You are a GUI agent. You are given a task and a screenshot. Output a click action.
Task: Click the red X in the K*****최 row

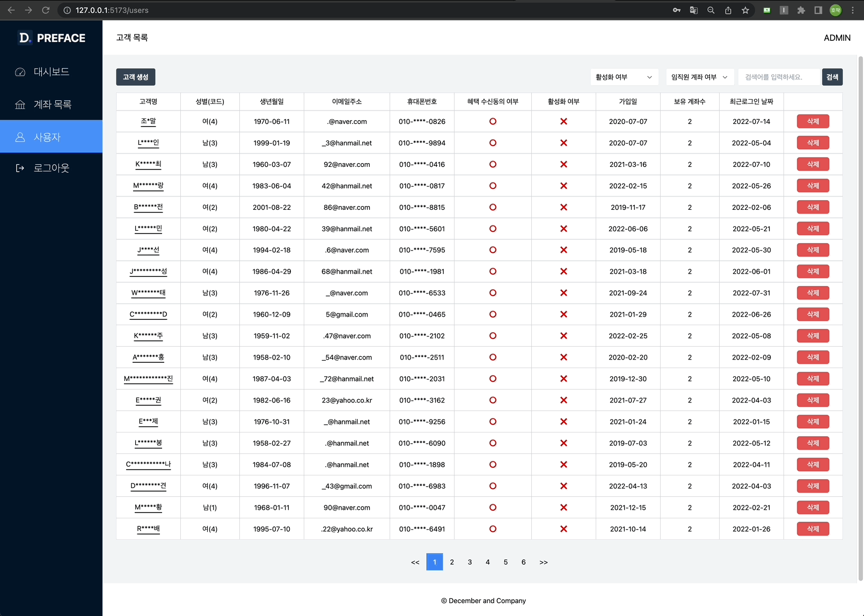pos(563,164)
